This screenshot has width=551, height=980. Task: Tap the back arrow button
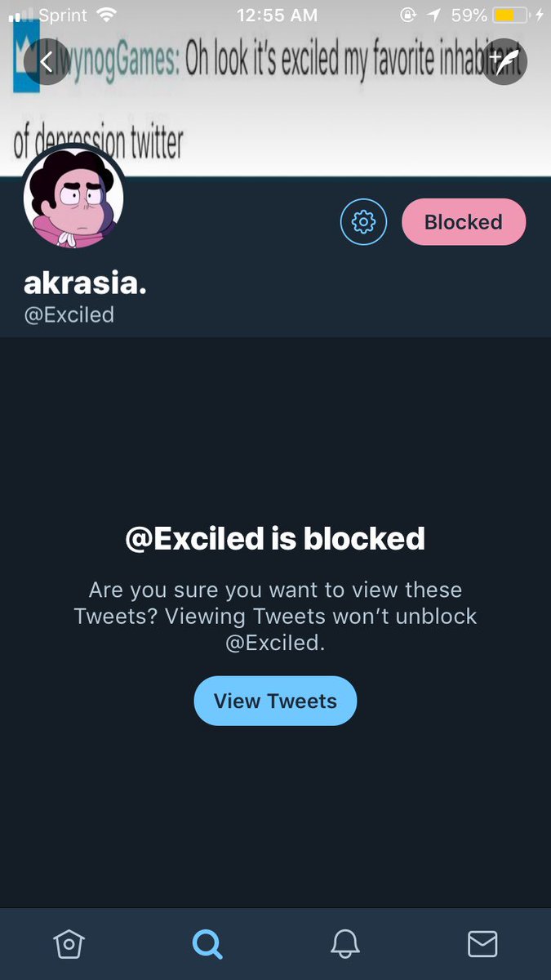point(47,61)
